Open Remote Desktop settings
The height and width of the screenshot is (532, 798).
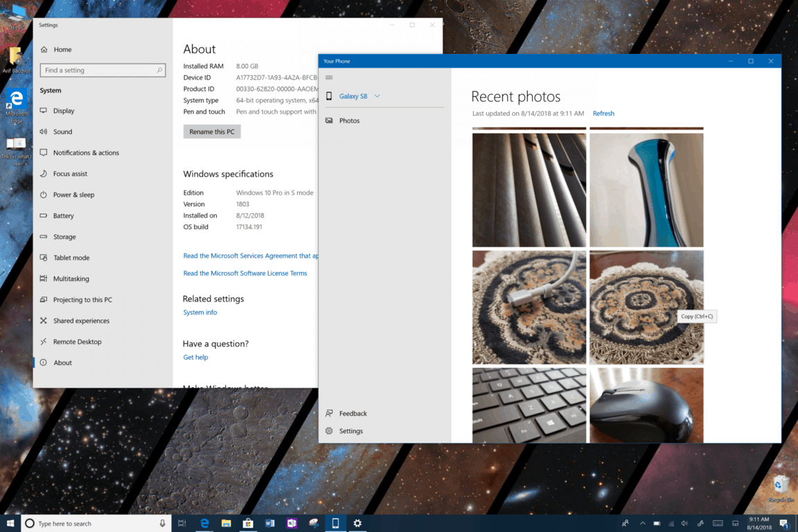77,342
